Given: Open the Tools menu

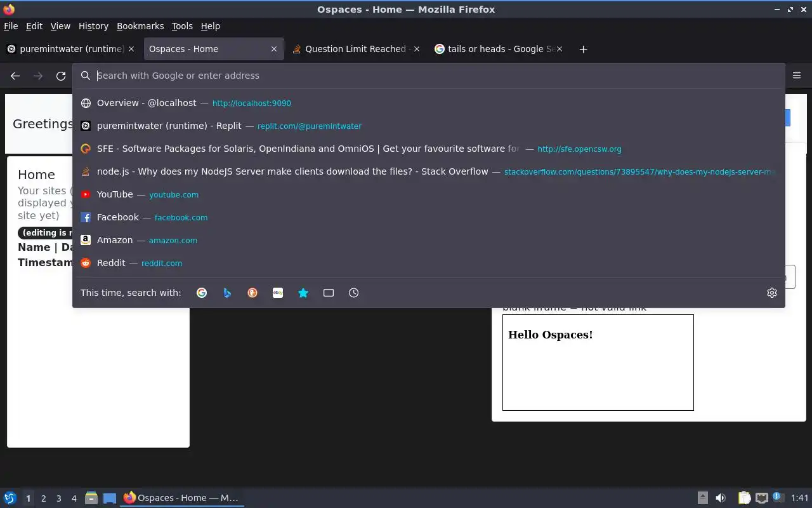Looking at the screenshot, I should tap(182, 26).
